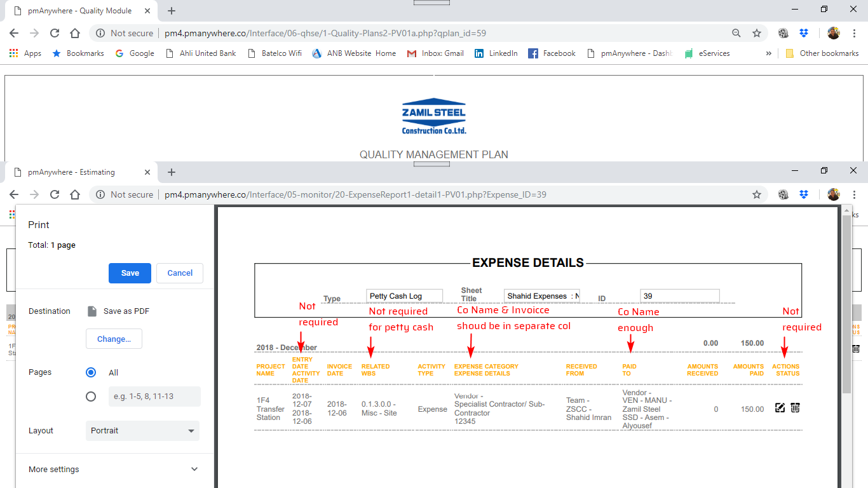The image size is (868, 488).
Task: Bookmark the Quality Plans page with star icon
Action: (x=757, y=33)
